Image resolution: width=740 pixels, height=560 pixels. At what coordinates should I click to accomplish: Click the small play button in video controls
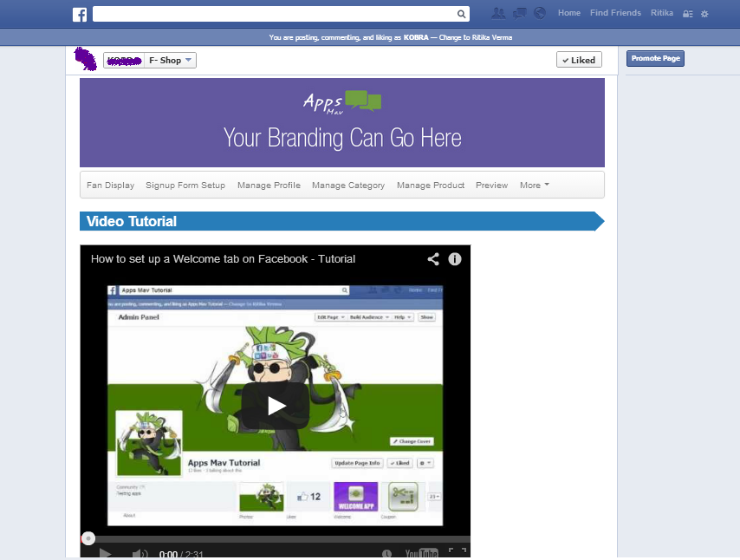[x=105, y=553]
